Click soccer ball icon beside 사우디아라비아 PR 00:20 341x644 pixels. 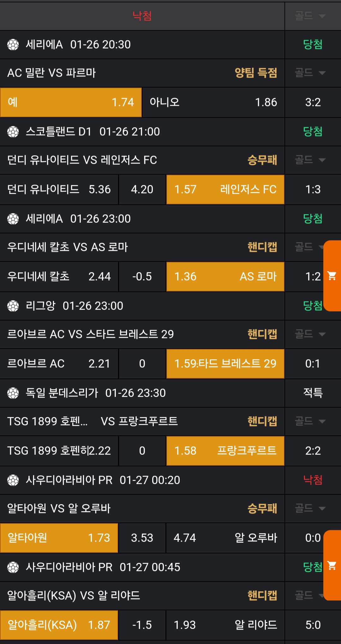point(13,480)
